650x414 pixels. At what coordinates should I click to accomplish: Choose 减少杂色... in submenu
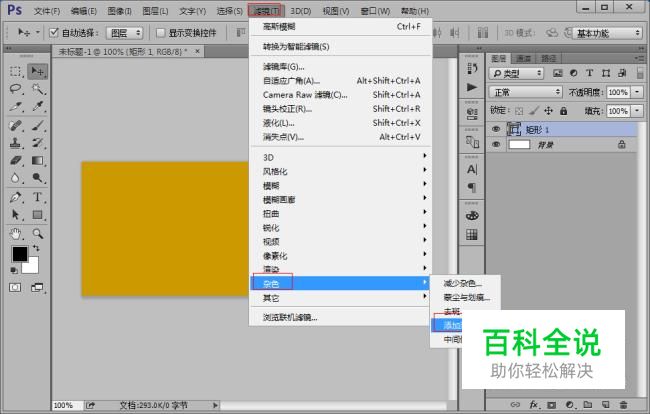(465, 283)
